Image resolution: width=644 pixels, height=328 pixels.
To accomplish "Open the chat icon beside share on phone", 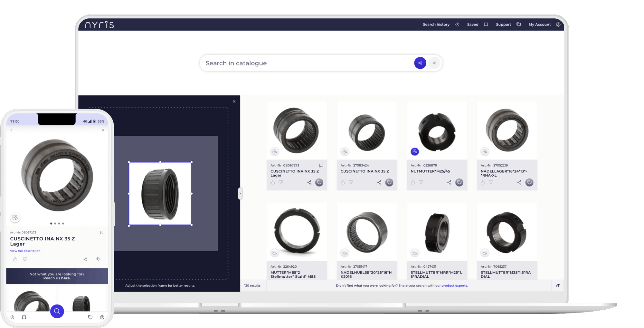I will pos(99,259).
